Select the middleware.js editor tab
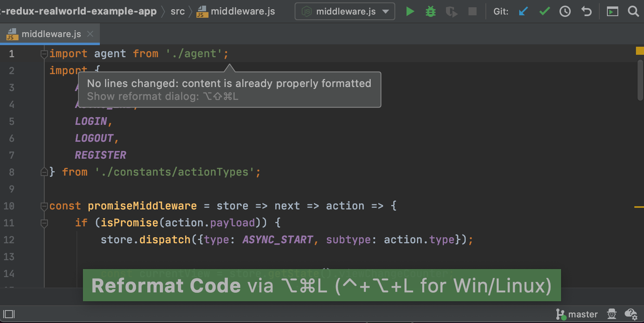This screenshot has height=323, width=644. [x=50, y=34]
